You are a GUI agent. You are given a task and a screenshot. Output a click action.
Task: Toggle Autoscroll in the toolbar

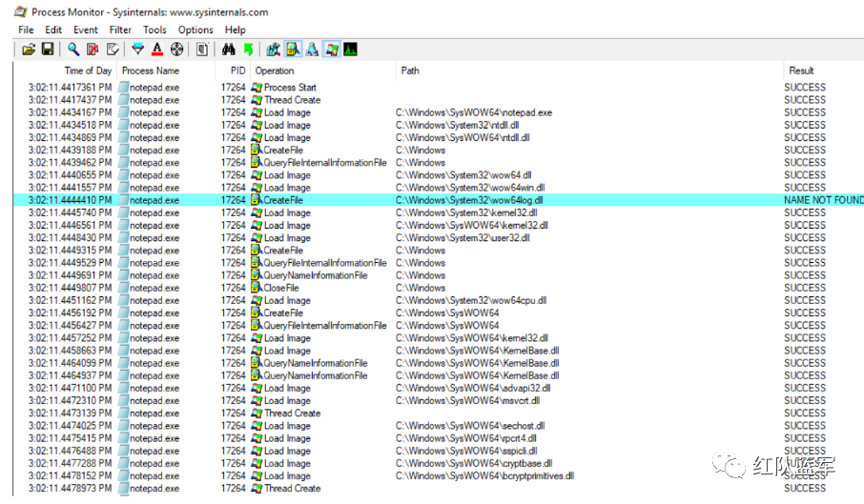(93, 50)
